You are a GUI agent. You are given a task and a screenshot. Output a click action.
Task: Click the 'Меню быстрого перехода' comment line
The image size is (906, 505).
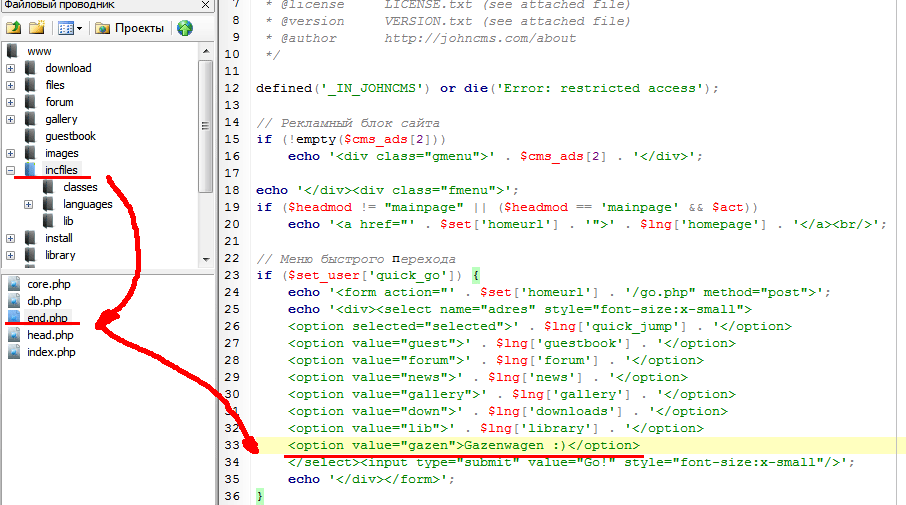pyautogui.click(x=356, y=259)
